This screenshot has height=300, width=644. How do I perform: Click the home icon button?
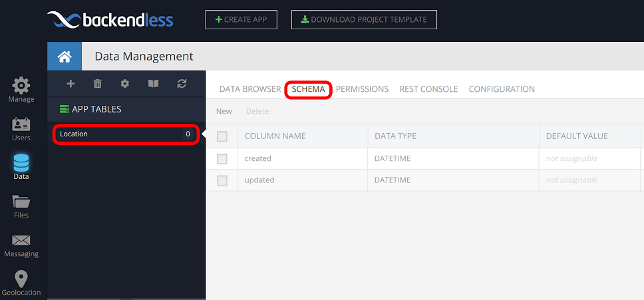[x=65, y=57]
